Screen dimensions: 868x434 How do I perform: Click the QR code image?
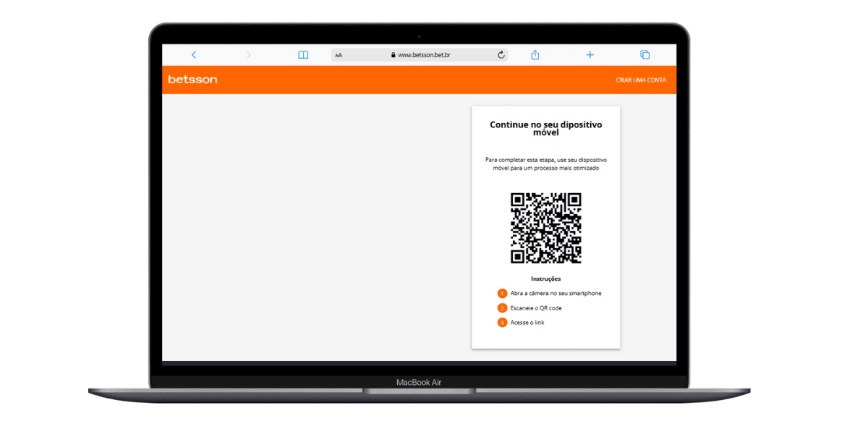tap(546, 228)
